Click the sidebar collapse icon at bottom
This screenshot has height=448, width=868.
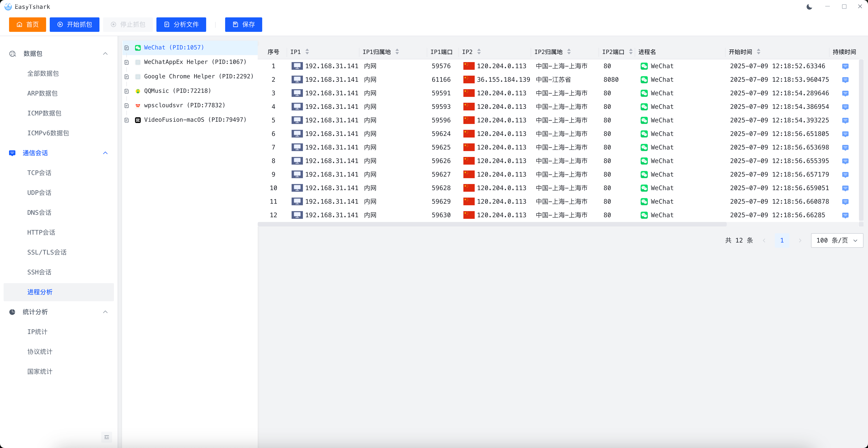pyautogui.click(x=106, y=437)
